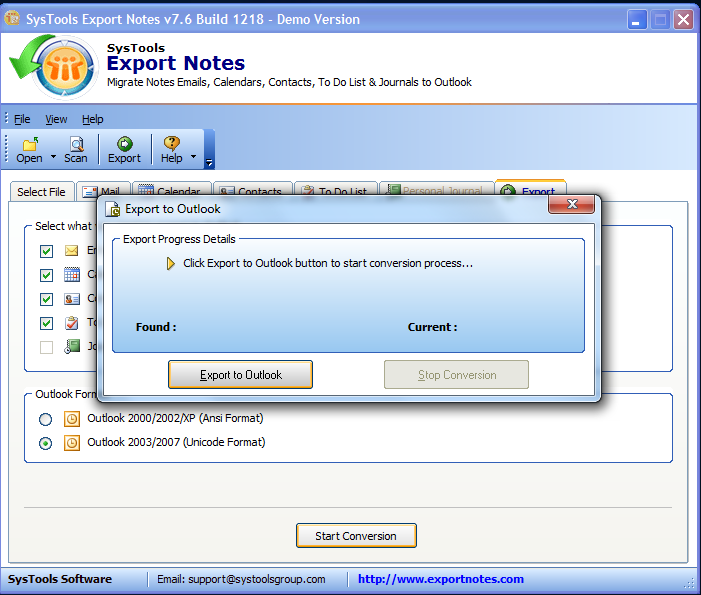This screenshot has height=595, width=701.
Task: Click the Outlook 2003/2007 format icon
Action: click(x=72, y=443)
